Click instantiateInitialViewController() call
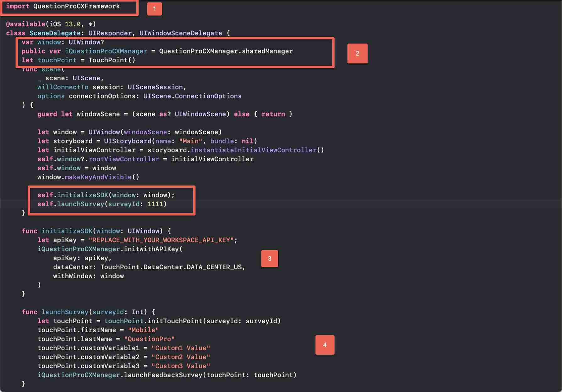The height and width of the screenshot is (392, 562). tap(257, 150)
